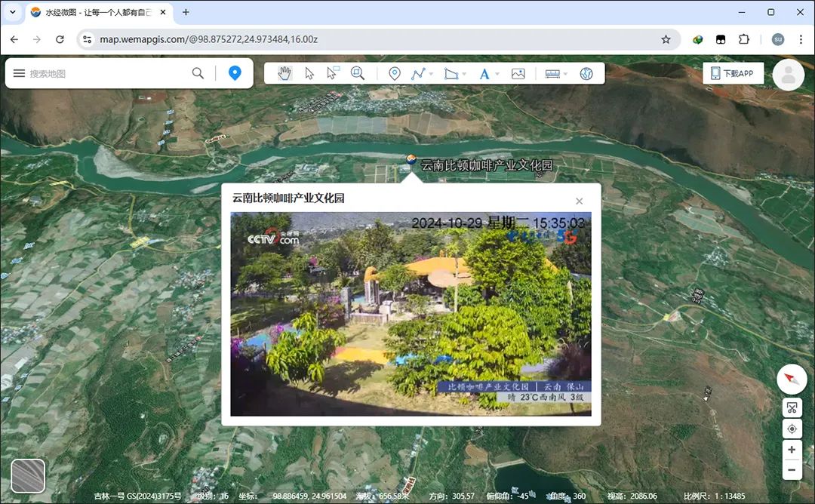Click the address bar URL

pyautogui.click(x=208, y=39)
